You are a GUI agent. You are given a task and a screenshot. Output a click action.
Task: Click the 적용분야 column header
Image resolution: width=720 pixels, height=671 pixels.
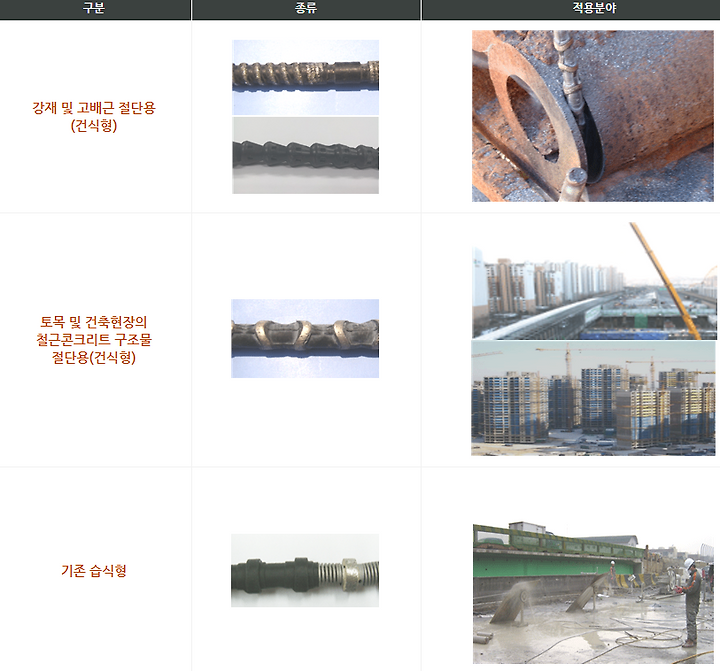pyautogui.click(x=594, y=9)
